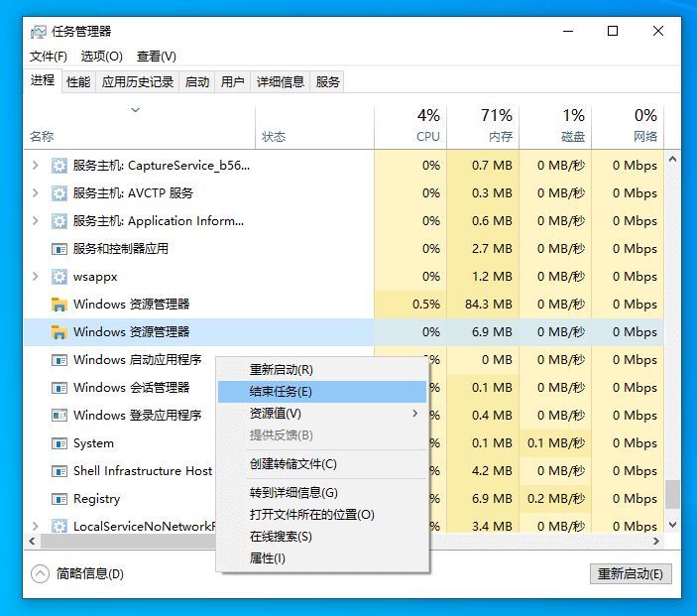
Task: Click the gear icon beside AVCTP 服务
Action: (58, 193)
